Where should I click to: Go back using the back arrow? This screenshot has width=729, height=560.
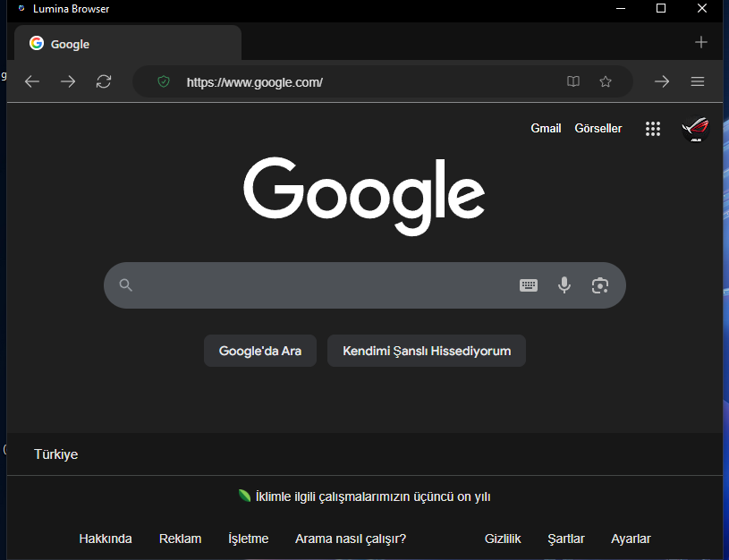pos(32,82)
